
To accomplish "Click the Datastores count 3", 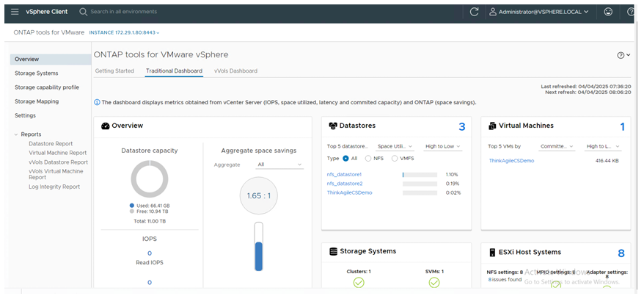I will coord(461,127).
